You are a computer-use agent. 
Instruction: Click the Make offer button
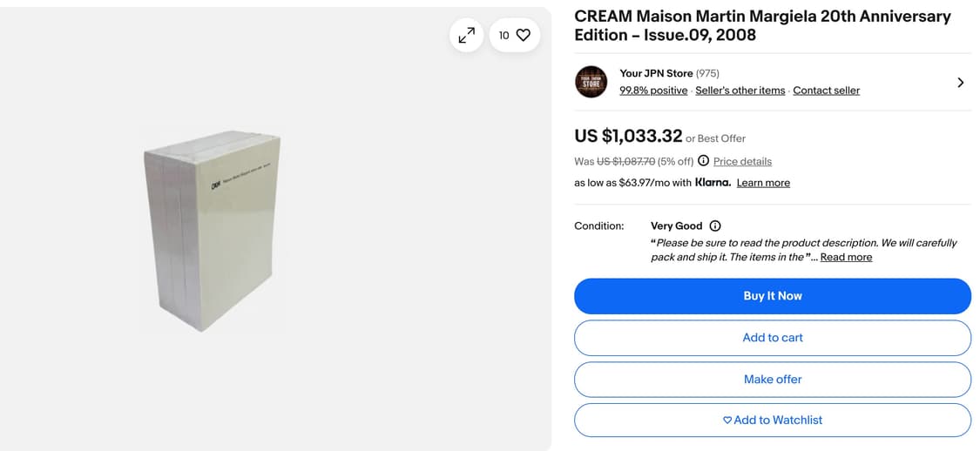coord(772,380)
